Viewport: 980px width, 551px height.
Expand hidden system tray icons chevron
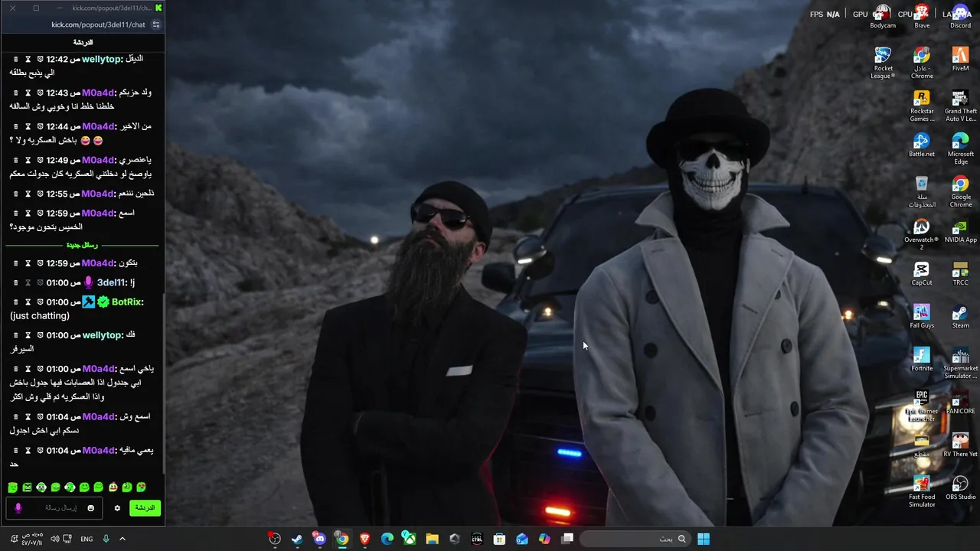point(122,539)
